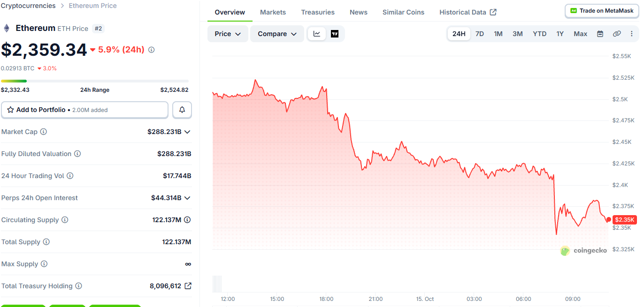Open the Historical Data tab
The height and width of the screenshot is (307, 644).
[468, 12]
